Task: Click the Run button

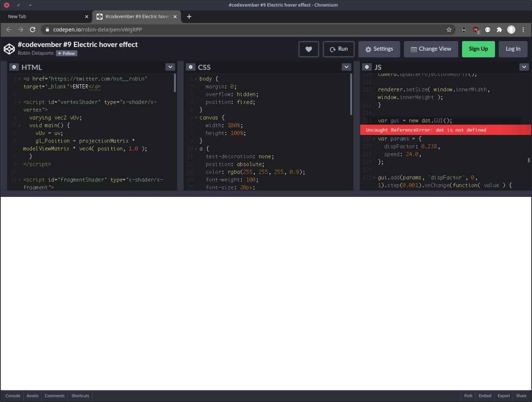Action: 339,49
